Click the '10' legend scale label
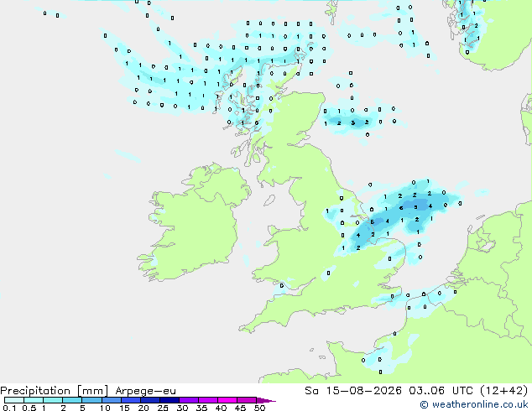The width and height of the screenshot is (532, 411). coord(105,408)
